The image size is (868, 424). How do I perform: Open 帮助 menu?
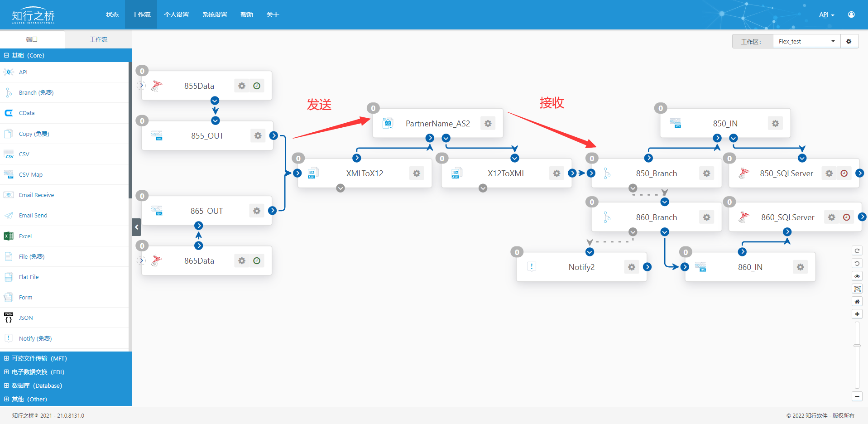[247, 14]
